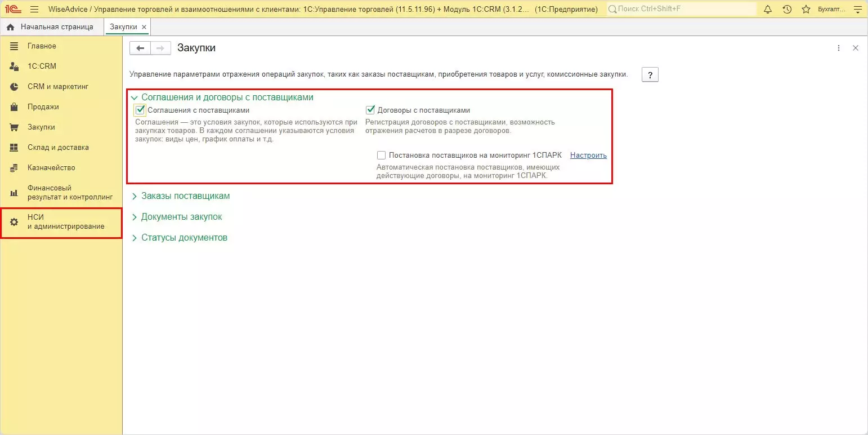Image resolution: width=868 pixels, height=435 pixels.
Task: Go to CRM и маркетинг section
Action: pyautogui.click(x=61, y=87)
